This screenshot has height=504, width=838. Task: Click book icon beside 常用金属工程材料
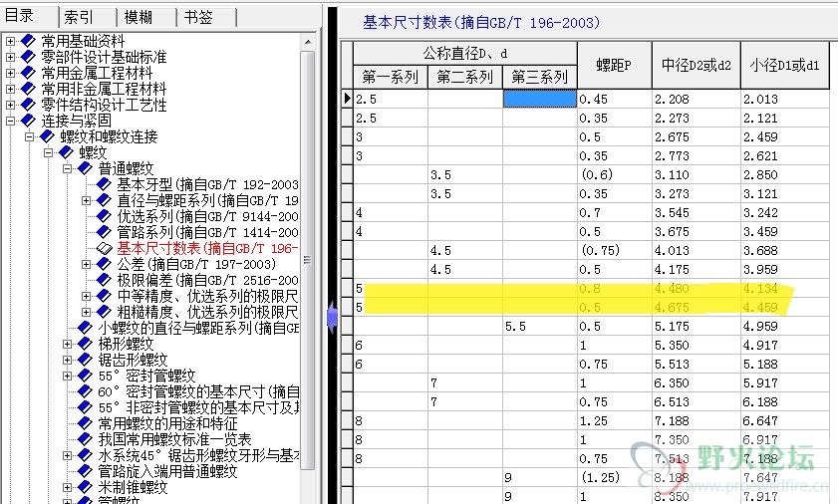click(x=28, y=73)
